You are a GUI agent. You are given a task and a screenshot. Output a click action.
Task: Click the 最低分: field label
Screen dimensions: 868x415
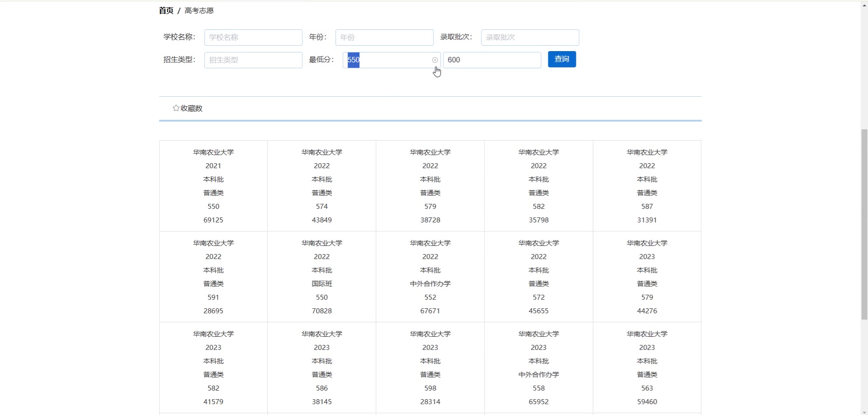click(321, 60)
